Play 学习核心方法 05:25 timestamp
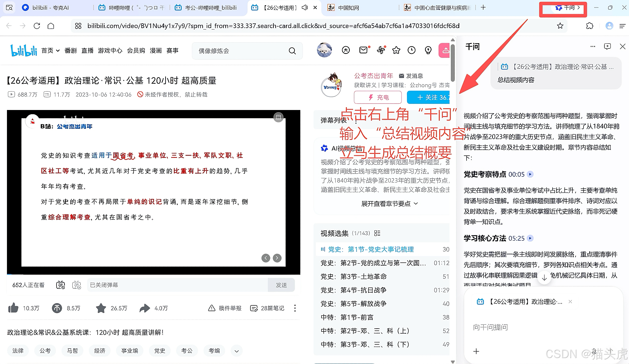This screenshot has height=364, width=629. tap(530, 238)
